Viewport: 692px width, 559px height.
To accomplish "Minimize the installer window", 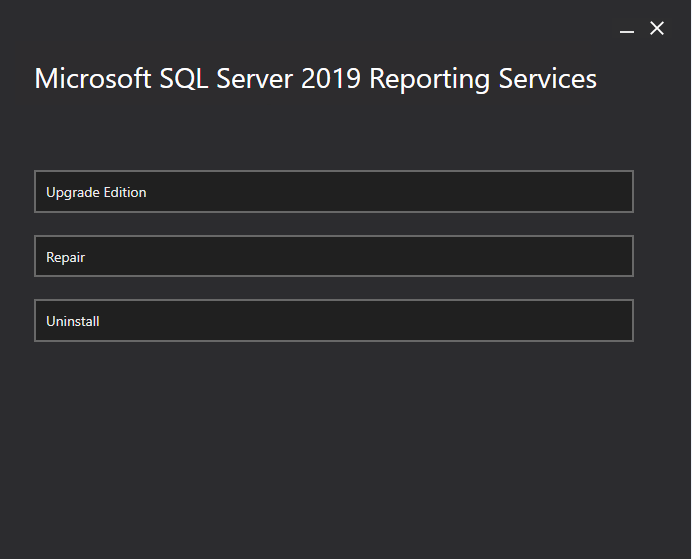I will coord(627,30).
